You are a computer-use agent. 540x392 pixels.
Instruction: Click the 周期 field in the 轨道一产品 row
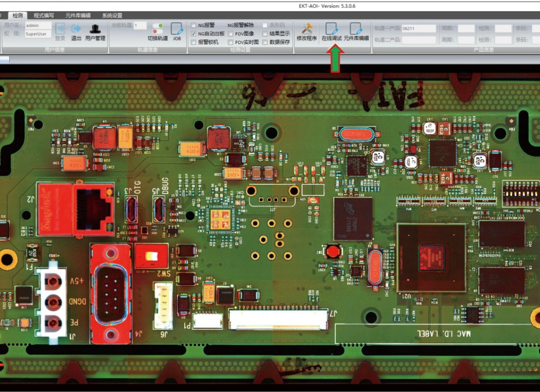pyautogui.click(x=466, y=29)
